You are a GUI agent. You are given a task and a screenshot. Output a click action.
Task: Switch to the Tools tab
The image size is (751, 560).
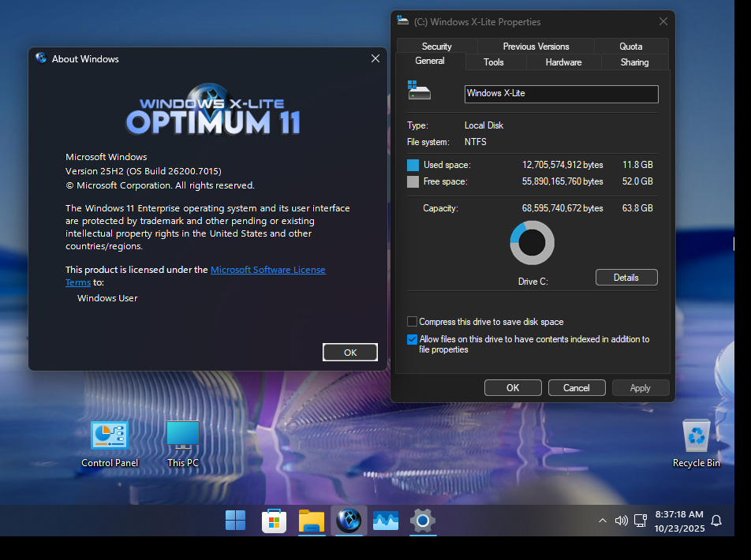(493, 62)
